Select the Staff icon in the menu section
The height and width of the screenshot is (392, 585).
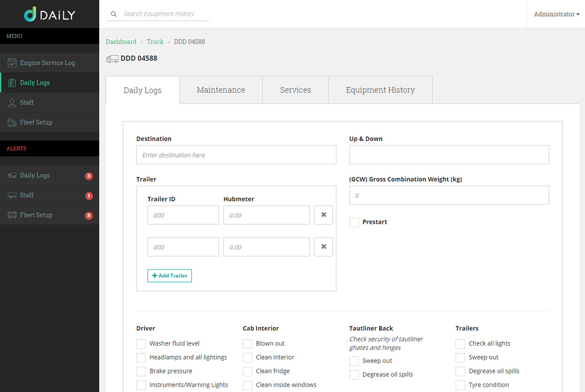(x=12, y=103)
